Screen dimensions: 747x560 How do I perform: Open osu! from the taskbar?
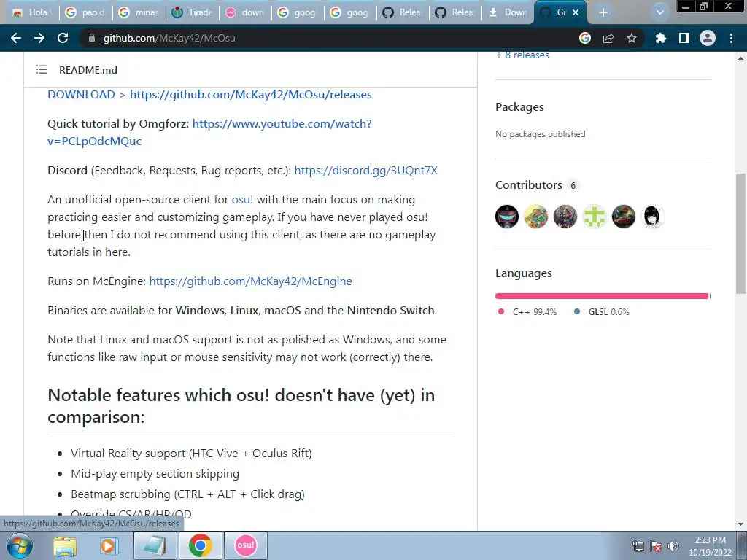tap(245, 545)
